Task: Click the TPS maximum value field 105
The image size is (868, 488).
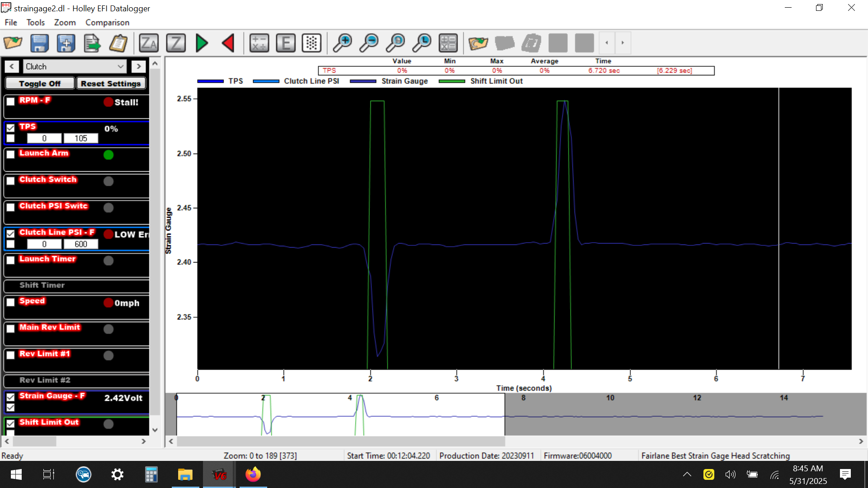Action: click(81, 138)
